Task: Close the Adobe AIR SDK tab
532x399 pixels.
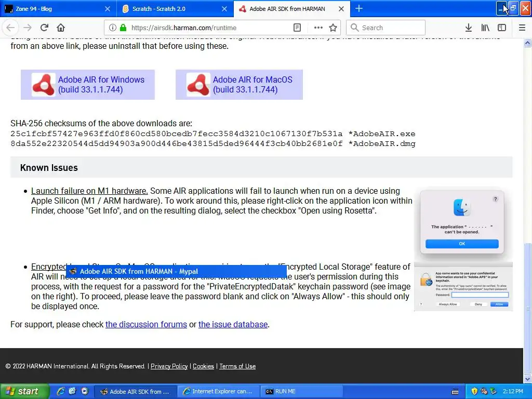Action: click(342, 9)
